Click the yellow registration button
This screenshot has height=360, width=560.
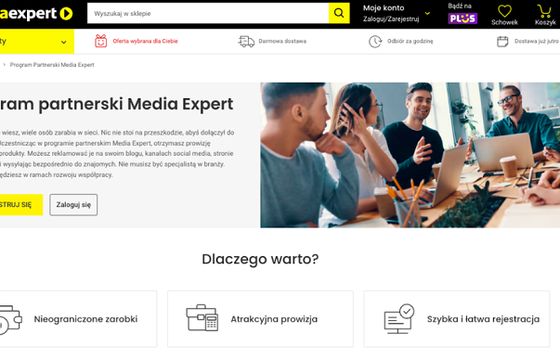pos(21,205)
